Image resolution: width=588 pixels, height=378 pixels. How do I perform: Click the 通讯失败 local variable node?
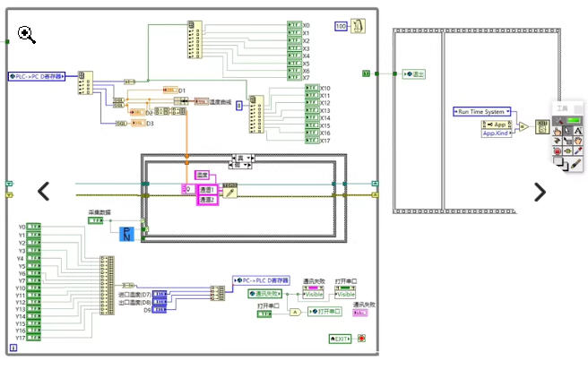pyautogui.click(x=264, y=294)
